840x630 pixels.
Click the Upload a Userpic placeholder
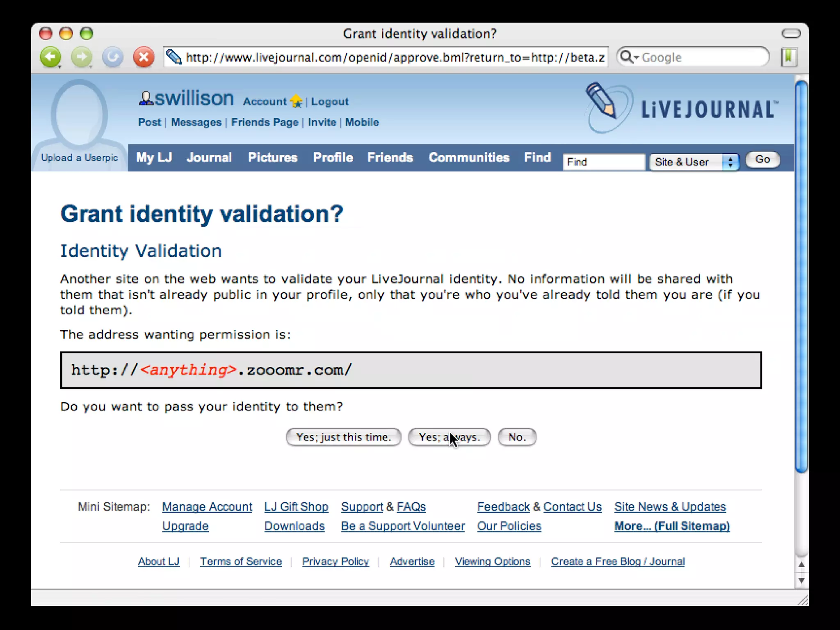point(79,125)
